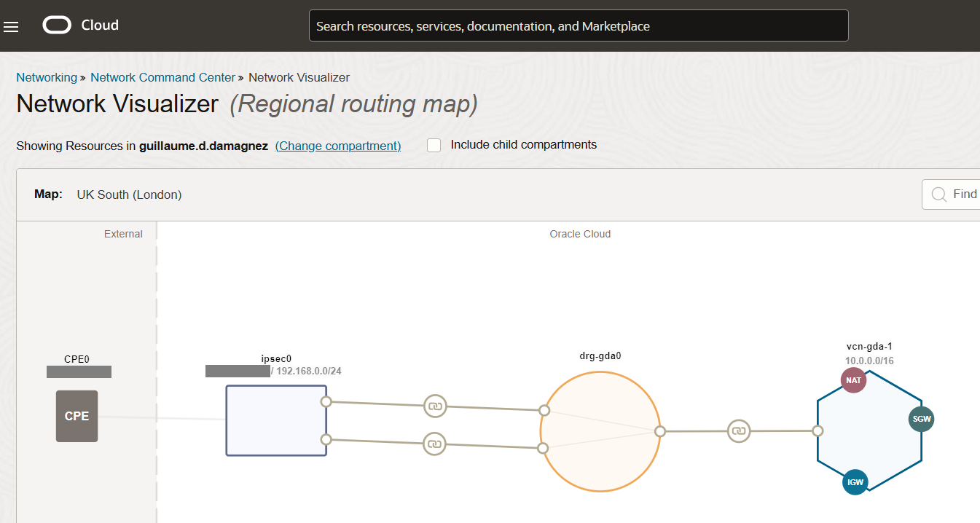Click the IGW internet gateway badge
Screen dimensions: 980x523
[855, 482]
